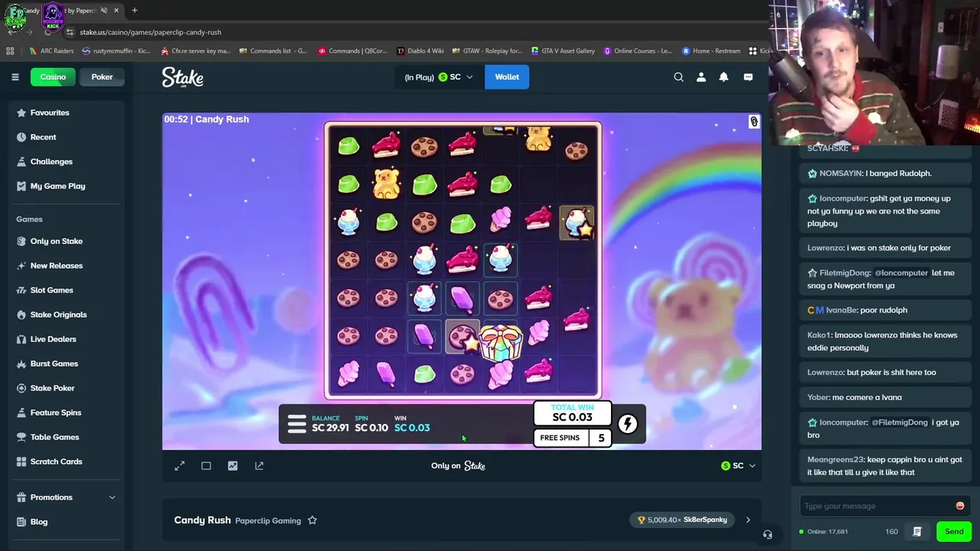Open a new browser tab
This screenshot has height=551, width=980.
point(134,11)
